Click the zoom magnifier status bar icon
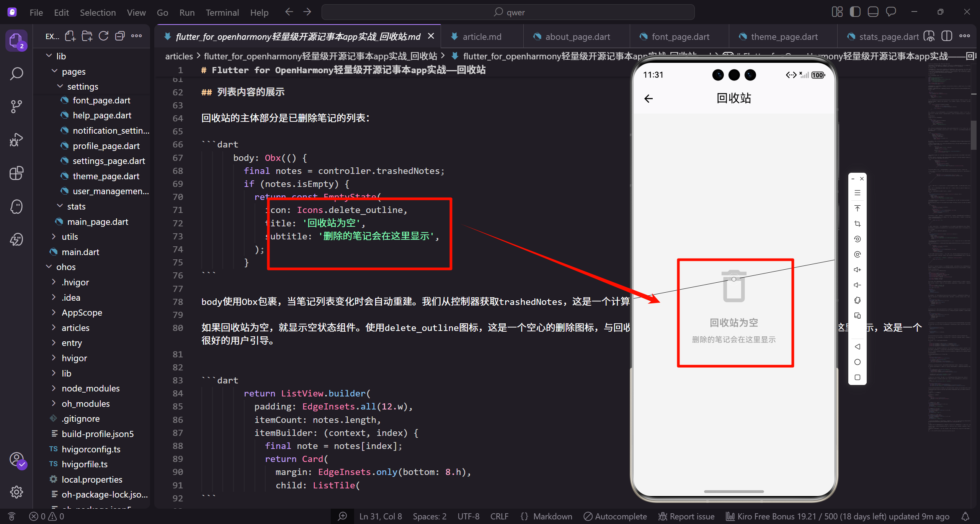The width and height of the screenshot is (980, 524). click(x=342, y=516)
